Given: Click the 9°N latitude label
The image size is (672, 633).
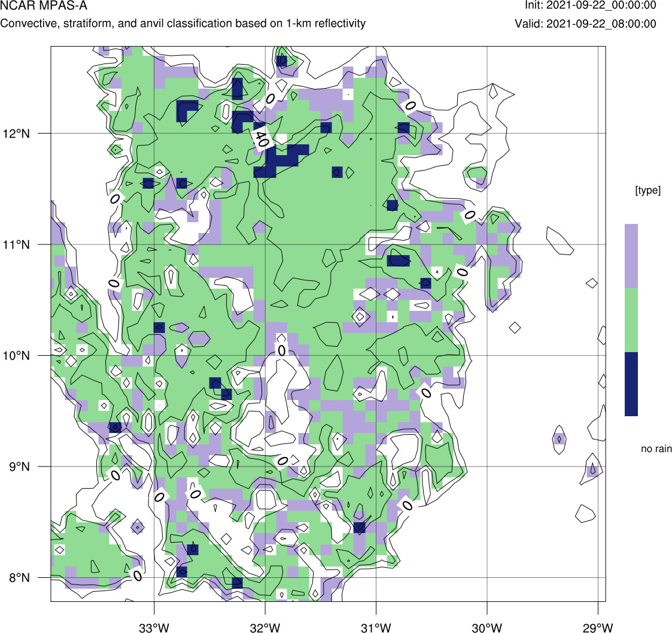Looking at the screenshot, I should [x=20, y=467].
